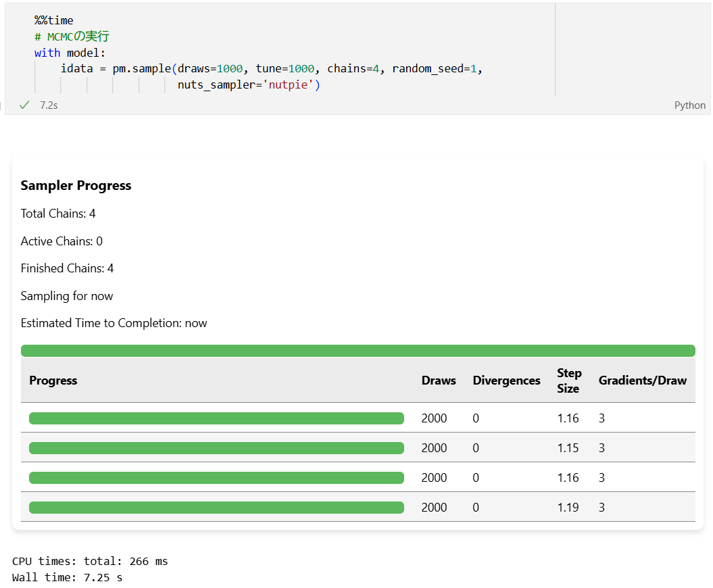Click the Python language indicator

[689, 105]
